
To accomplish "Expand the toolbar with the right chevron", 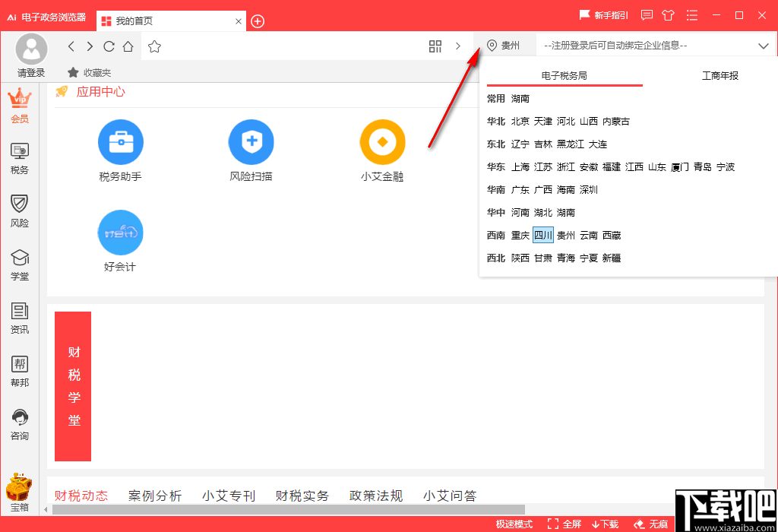I will coord(458,46).
